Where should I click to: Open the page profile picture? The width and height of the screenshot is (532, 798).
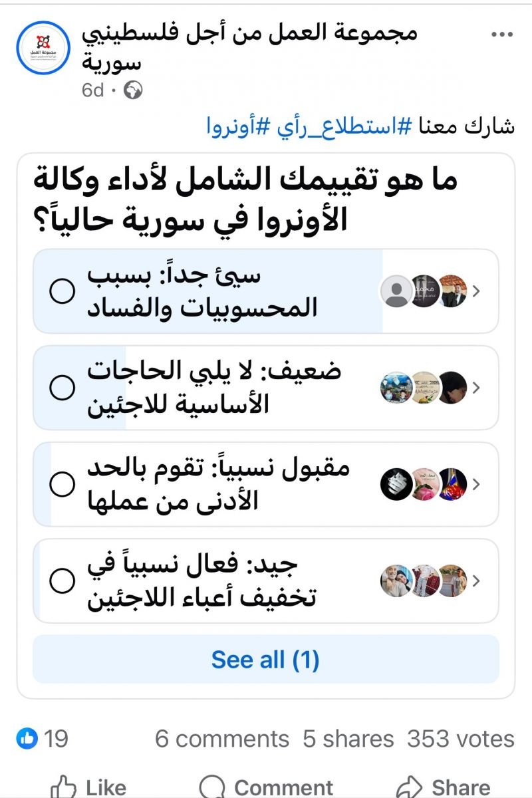(x=43, y=47)
